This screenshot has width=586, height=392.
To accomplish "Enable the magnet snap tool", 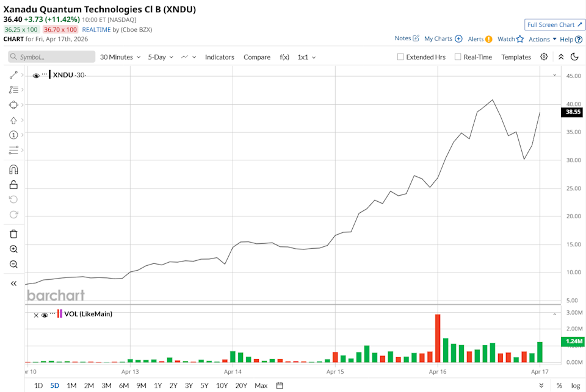I will point(13,169).
